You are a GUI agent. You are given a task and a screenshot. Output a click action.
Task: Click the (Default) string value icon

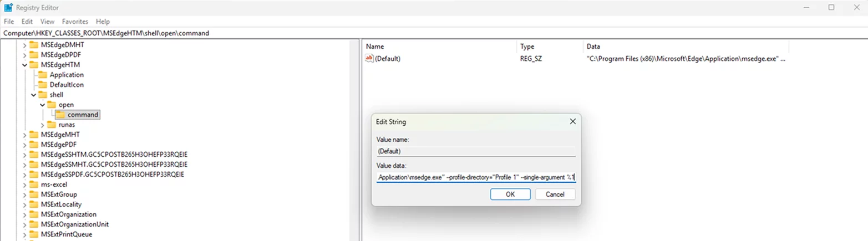pos(370,59)
